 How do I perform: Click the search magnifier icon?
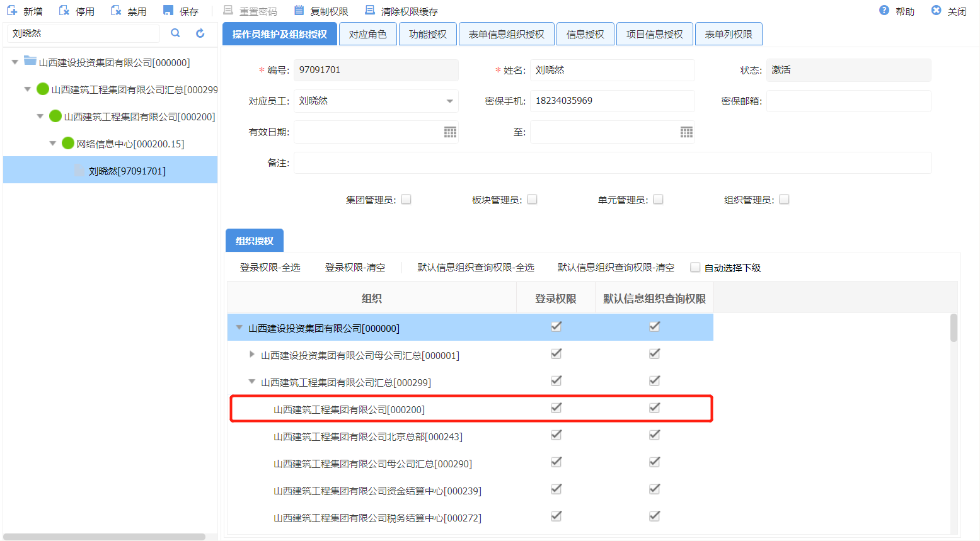pyautogui.click(x=176, y=33)
